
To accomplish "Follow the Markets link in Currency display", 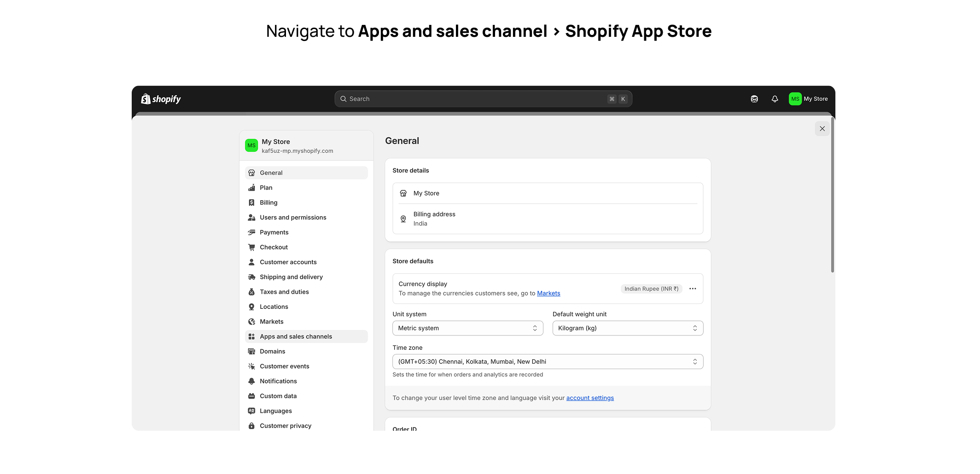I will click(x=548, y=293).
